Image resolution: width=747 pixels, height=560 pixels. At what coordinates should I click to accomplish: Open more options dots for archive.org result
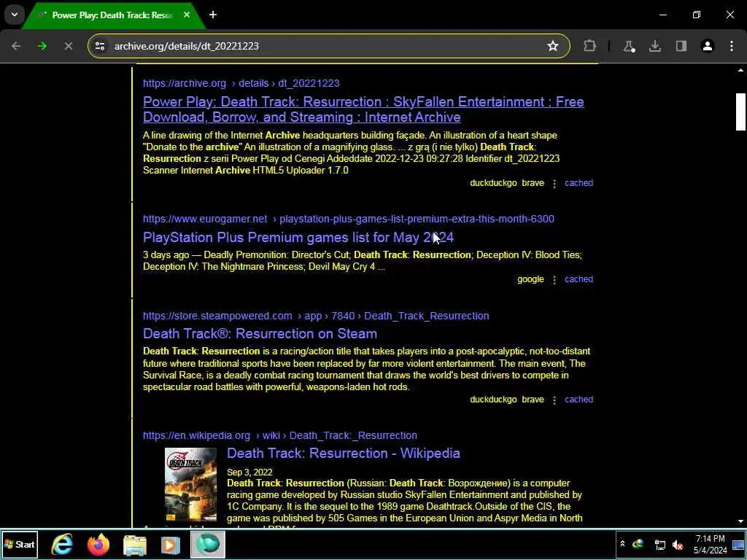pos(554,183)
